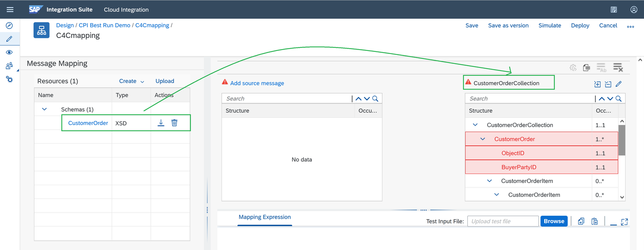Delete the CustomerOrder schema resource
This screenshot has height=250, width=644.
point(174,123)
